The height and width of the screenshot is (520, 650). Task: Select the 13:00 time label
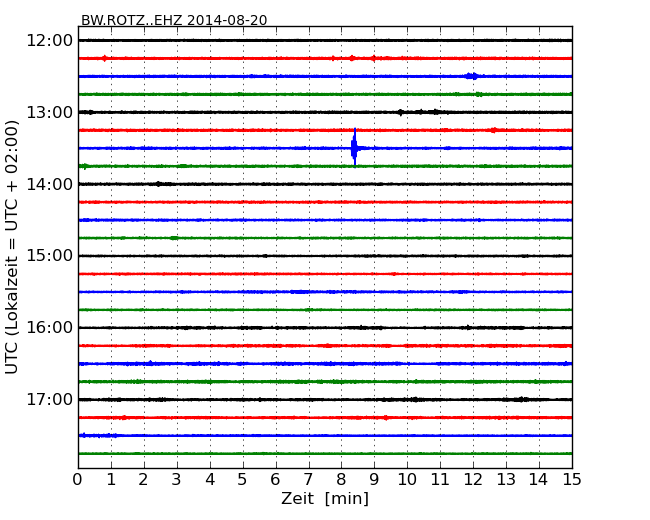[x=49, y=112]
